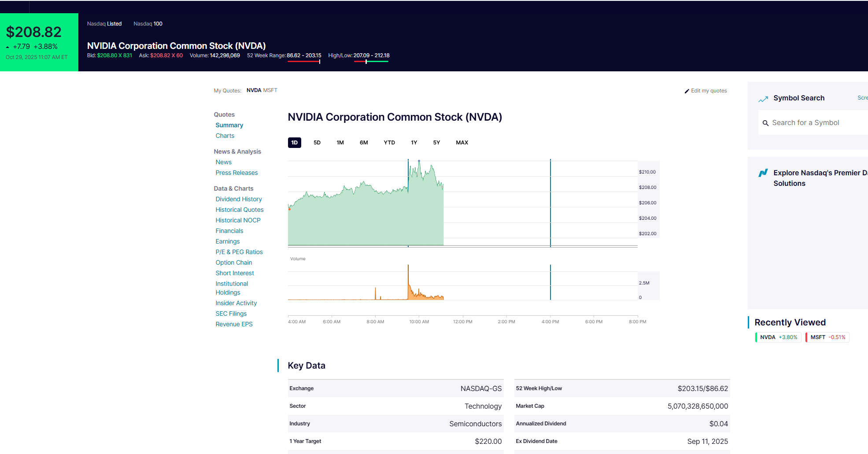Select the 1D chart range
Screen dimensions: 868x454
pos(294,143)
